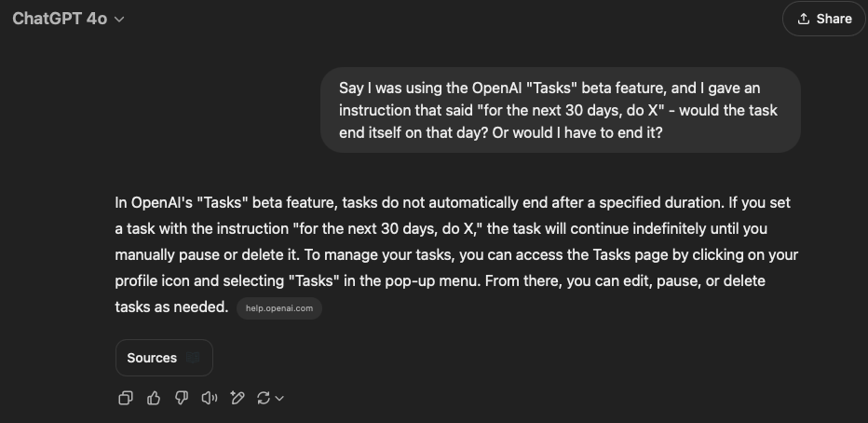Viewport: 868px width, 423px height.
Task: Expand the model switch arrow beside regenerate
Action: click(x=279, y=399)
